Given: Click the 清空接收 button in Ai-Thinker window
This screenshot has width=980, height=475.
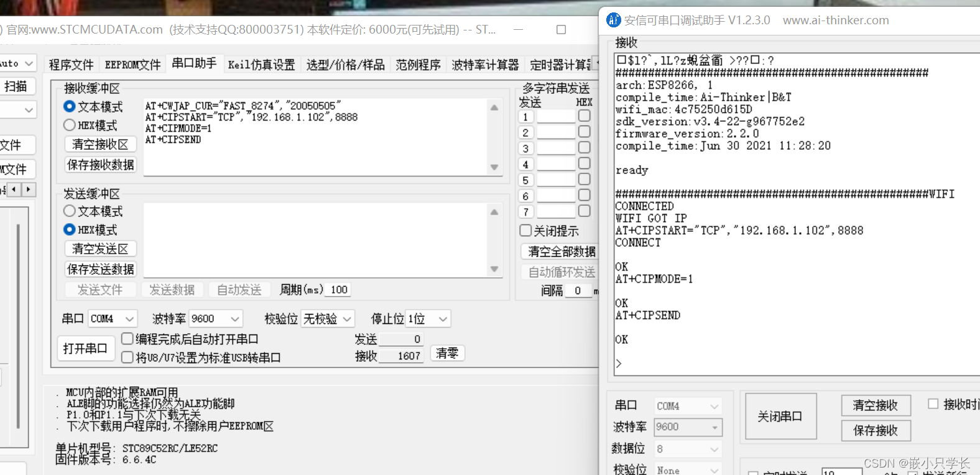Looking at the screenshot, I should [x=876, y=405].
